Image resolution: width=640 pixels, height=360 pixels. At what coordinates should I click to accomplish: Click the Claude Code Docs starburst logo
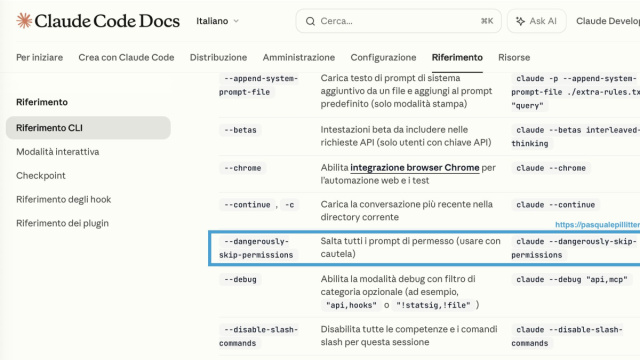(x=24, y=20)
